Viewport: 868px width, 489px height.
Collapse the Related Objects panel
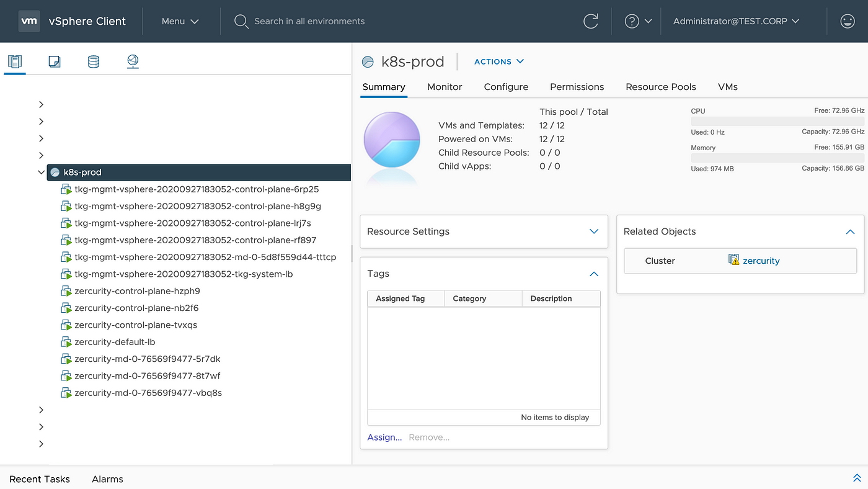(850, 231)
